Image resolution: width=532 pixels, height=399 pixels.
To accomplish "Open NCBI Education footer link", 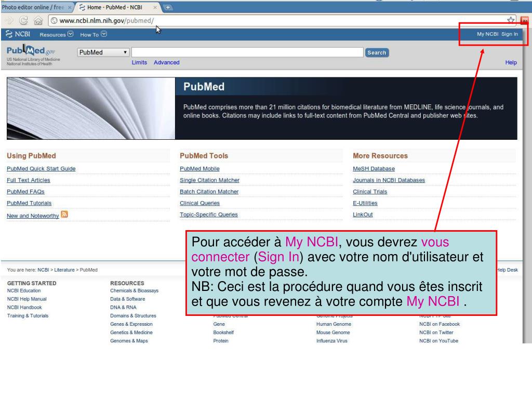I will pyautogui.click(x=24, y=291).
